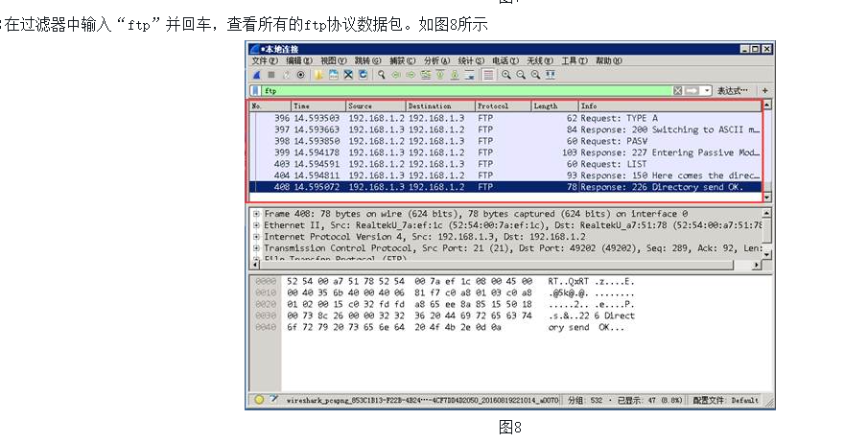Open the expert information yellow status icon
This screenshot has width=868, height=443.
[x=259, y=399]
